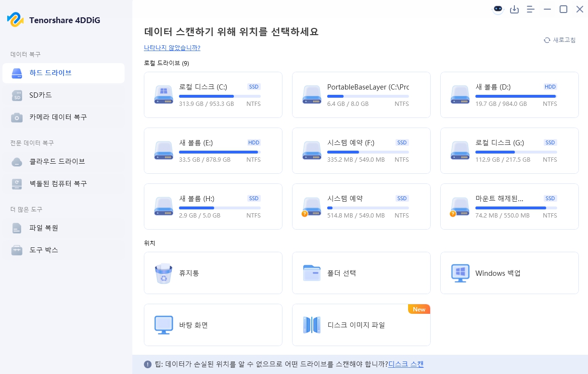Image resolution: width=588 pixels, height=374 pixels.
Task: Select the Windows 백업 location card
Action: pyautogui.click(x=510, y=273)
